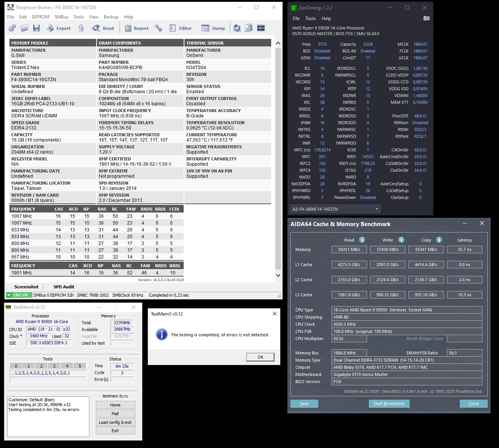This screenshot has width=499, height=448.
Task: Click the Read SPD toolbar button
Action: 103,28
